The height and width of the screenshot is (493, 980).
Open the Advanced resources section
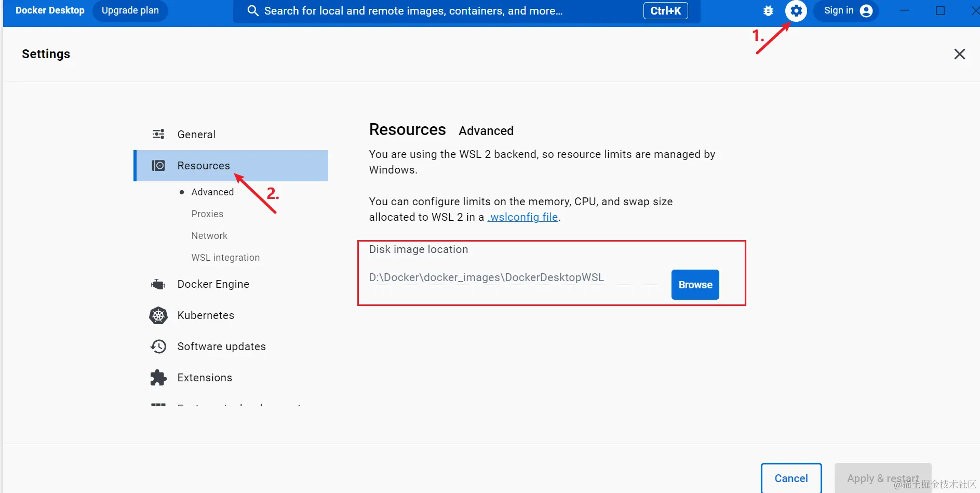coord(212,192)
